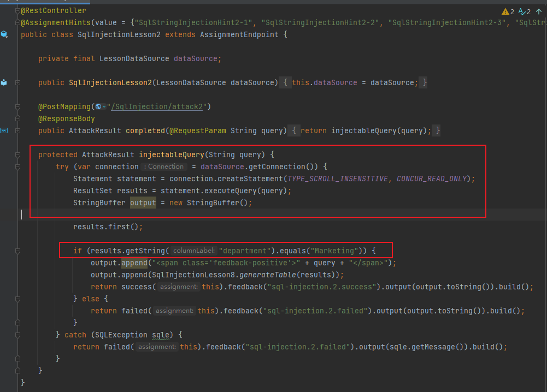
Task: Collapse the injectableQuery method fold marker
Action: point(18,155)
